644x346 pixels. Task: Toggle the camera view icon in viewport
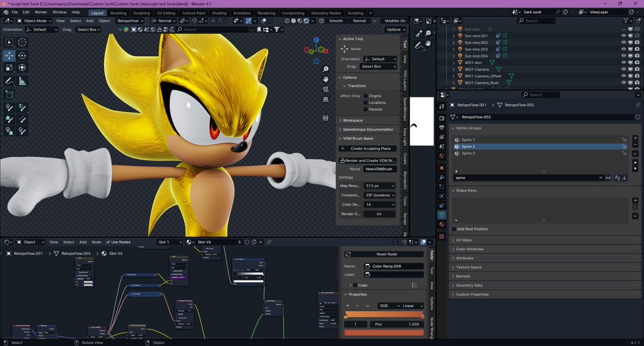click(x=326, y=89)
